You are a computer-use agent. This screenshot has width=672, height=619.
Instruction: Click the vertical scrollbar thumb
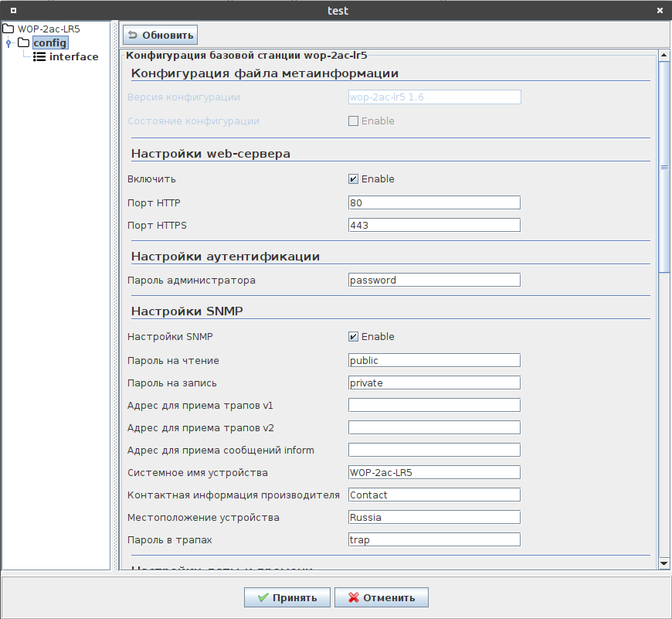tap(664, 166)
